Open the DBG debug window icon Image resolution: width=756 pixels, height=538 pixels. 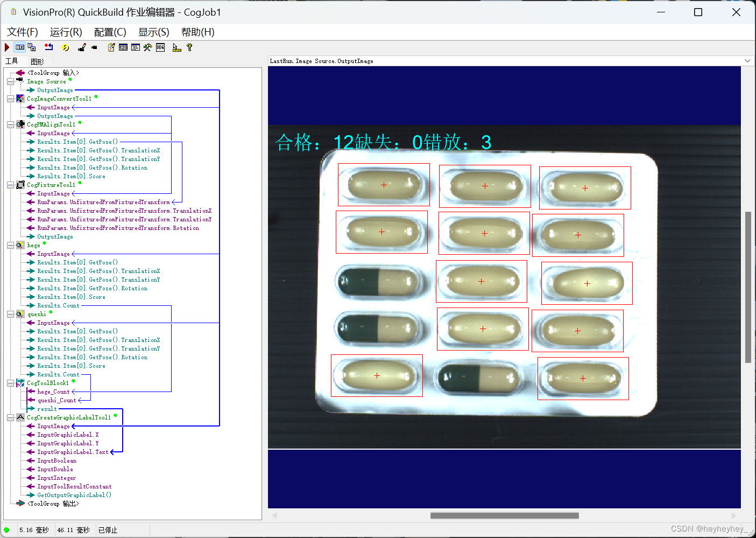point(159,47)
